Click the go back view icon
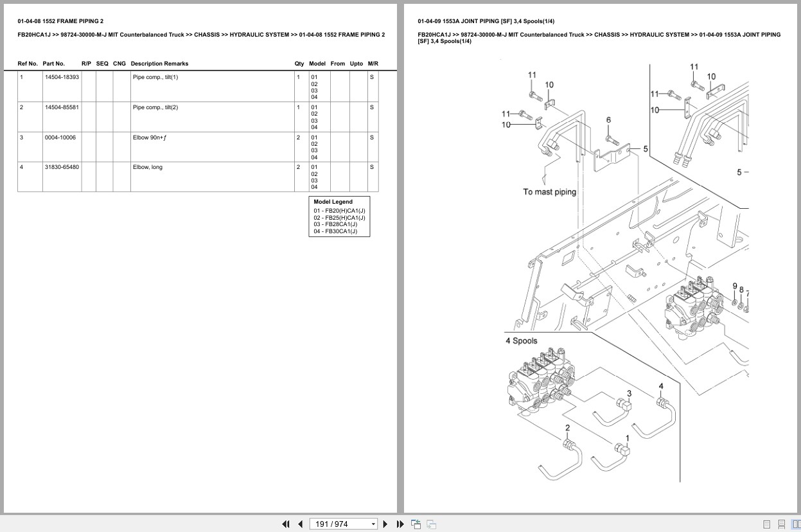Viewport: 801px width, 532px height. pyautogui.click(x=416, y=524)
